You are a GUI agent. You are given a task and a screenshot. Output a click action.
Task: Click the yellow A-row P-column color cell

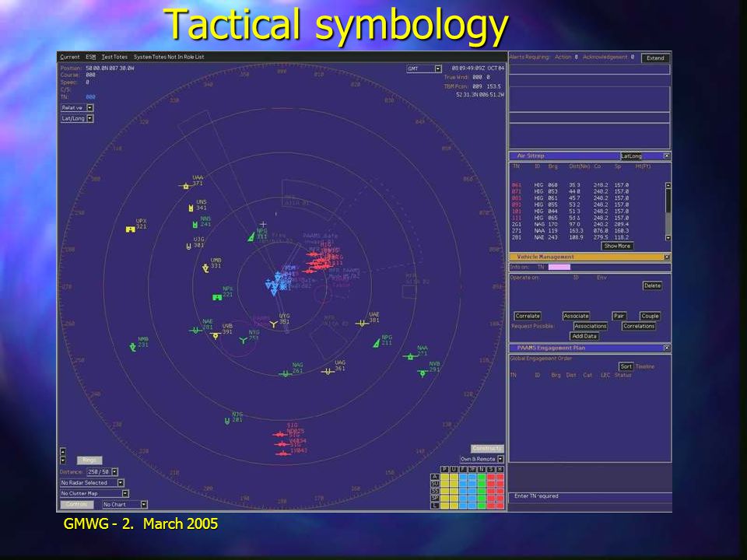click(444, 476)
